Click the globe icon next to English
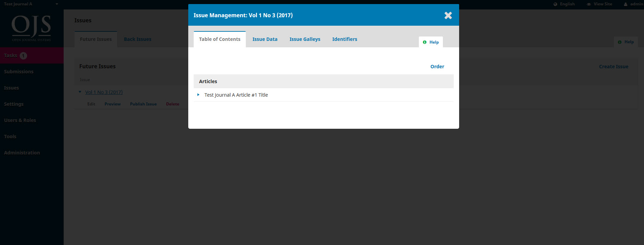Viewport: 644px width, 245px height. pos(555,4)
